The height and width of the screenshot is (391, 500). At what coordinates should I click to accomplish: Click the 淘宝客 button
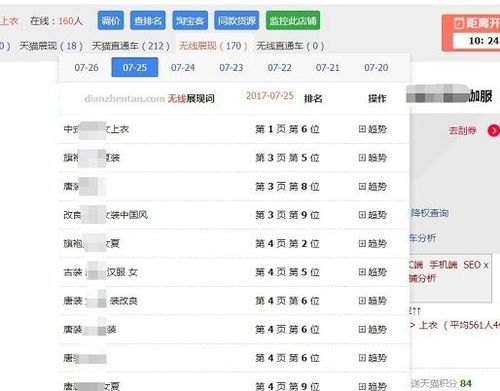click(x=190, y=21)
